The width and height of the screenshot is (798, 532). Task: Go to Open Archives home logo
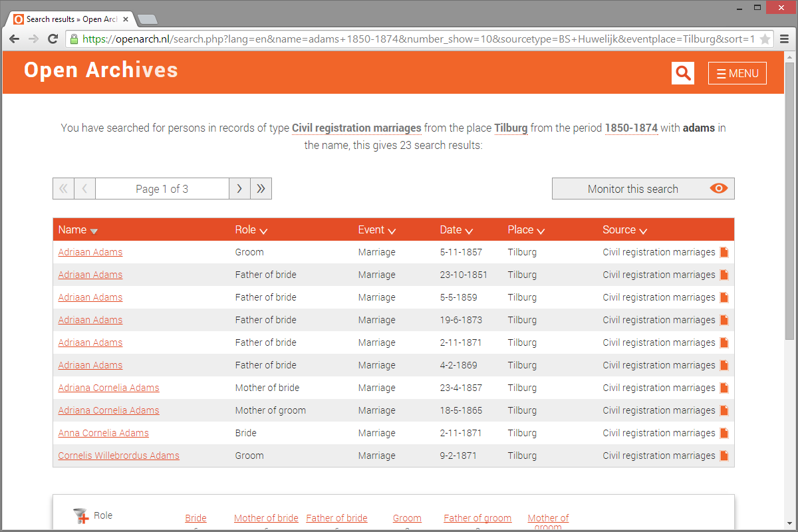(x=101, y=70)
